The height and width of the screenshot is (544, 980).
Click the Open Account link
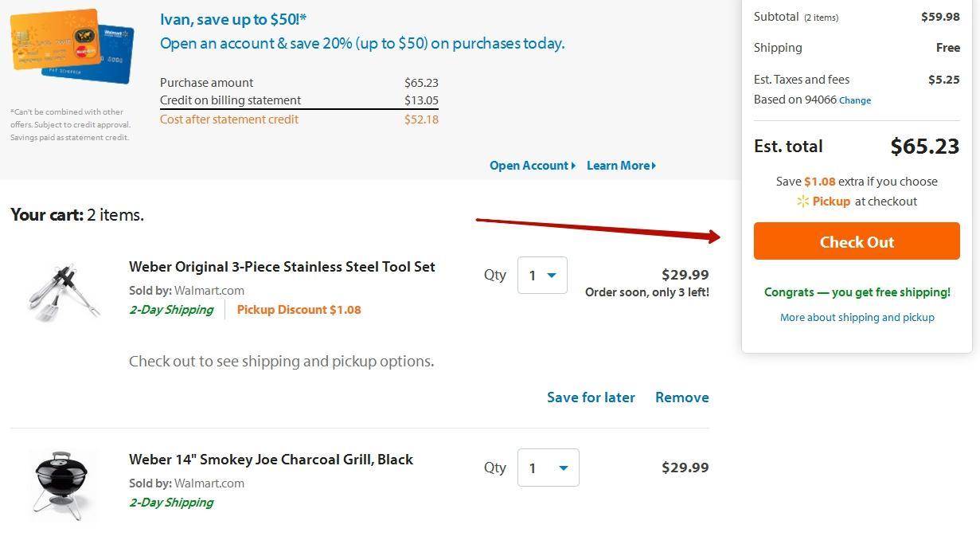[529, 166]
